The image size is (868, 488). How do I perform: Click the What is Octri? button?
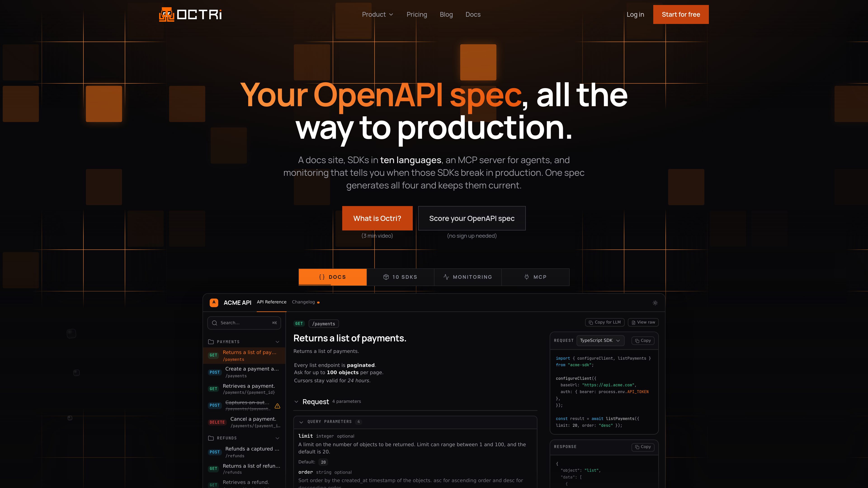point(377,218)
